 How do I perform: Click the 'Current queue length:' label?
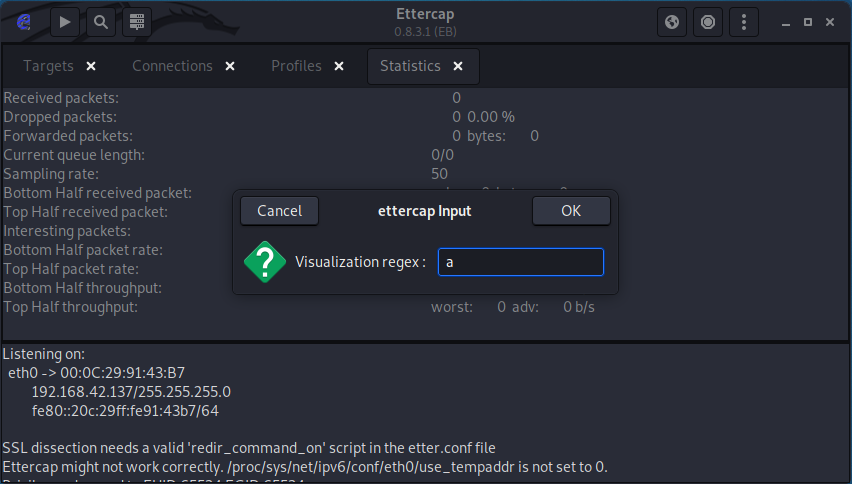point(74,155)
